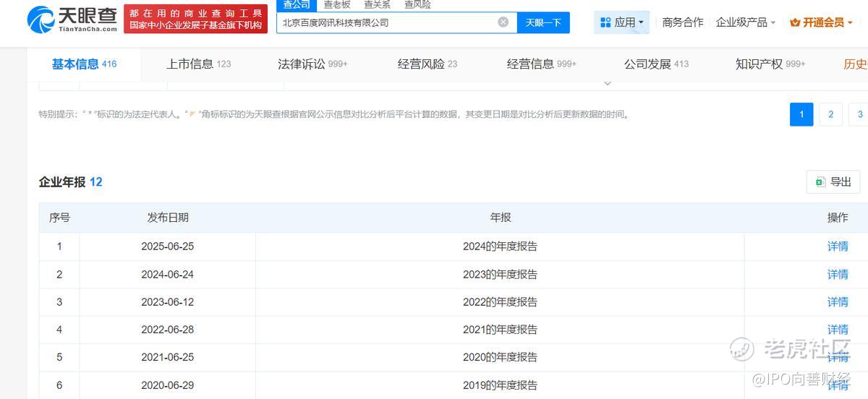Screen dimensions: 868x399
Task: Clear the search field with X icon
Action: (x=503, y=22)
